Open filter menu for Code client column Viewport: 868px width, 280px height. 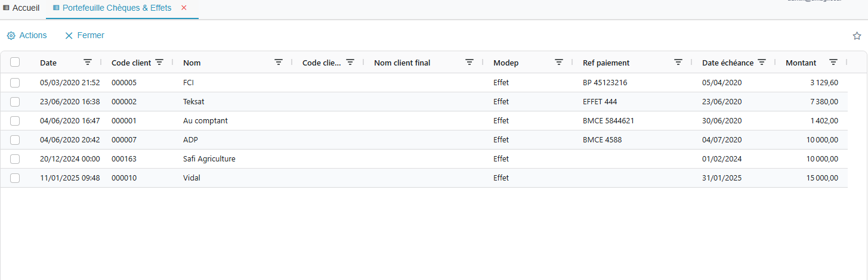coord(159,62)
